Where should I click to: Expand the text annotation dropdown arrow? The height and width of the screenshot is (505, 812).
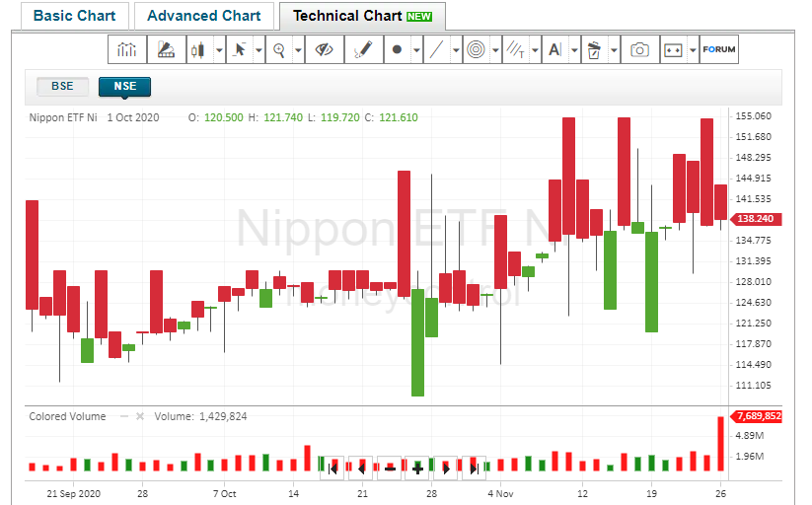click(x=574, y=49)
